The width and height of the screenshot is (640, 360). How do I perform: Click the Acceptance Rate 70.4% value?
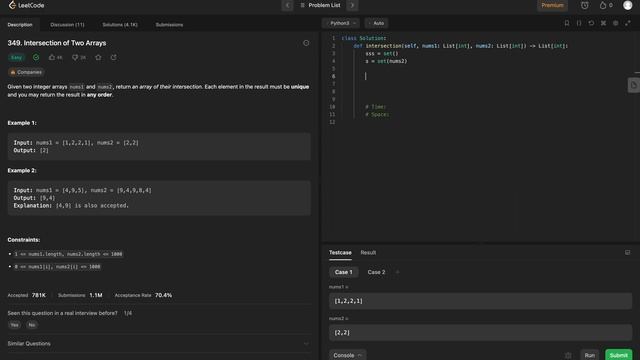(x=163, y=295)
